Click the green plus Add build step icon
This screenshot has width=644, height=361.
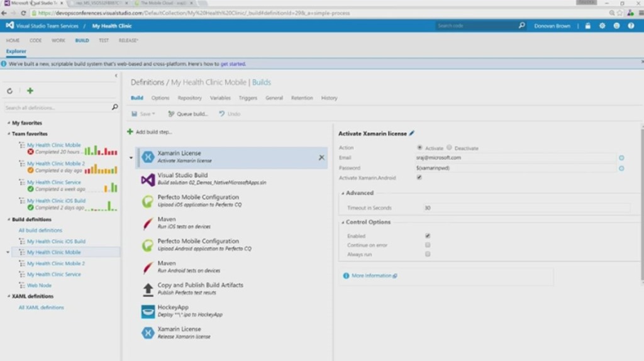tap(130, 131)
